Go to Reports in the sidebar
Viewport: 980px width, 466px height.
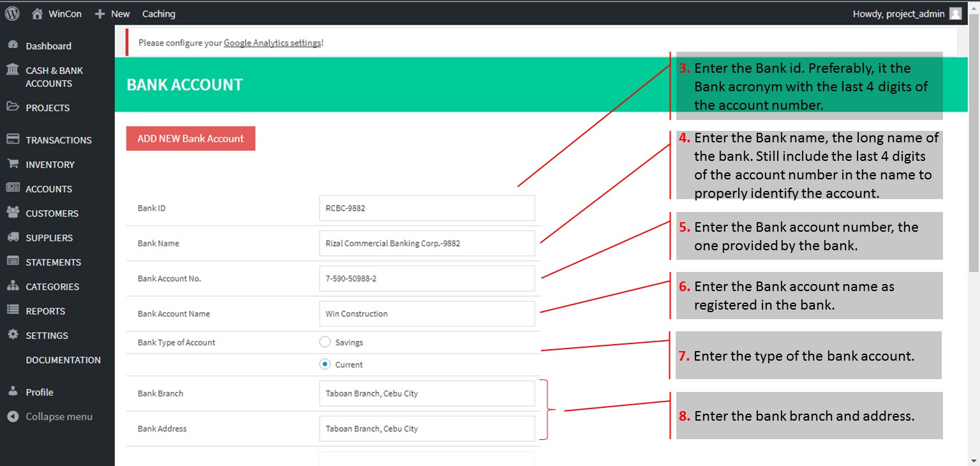pyautogui.click(x=45, y=311)
